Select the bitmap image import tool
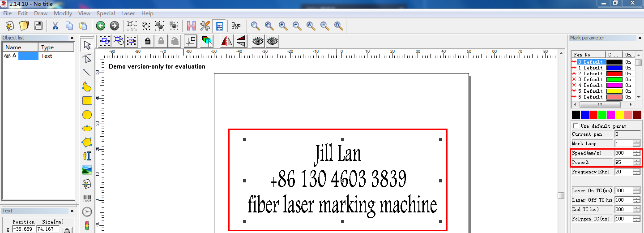Image resolution: width=644 pixels, height=233 pixels. 87,170
